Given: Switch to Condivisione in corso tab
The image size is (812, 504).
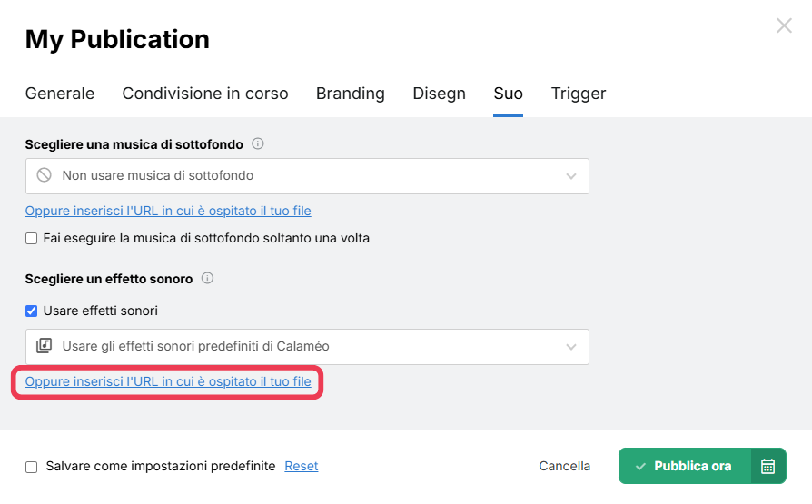Looking at the screenshot, I should 205,94.
